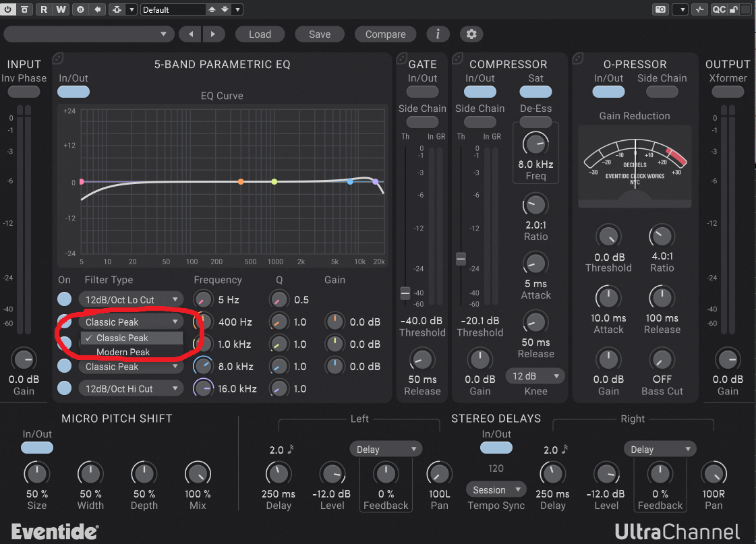
Task: Click the compressor threshold fader handle
Action: pyautogui.click(x=461, y=258)
